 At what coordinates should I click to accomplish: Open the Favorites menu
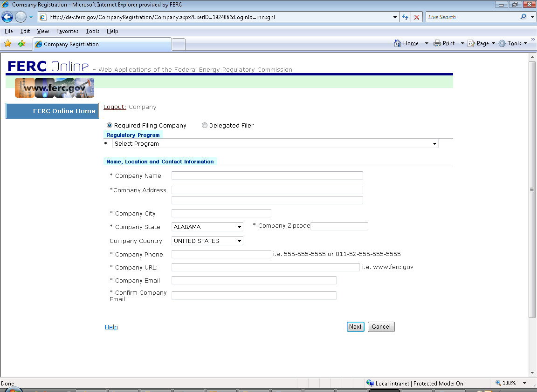coord(67,31)
